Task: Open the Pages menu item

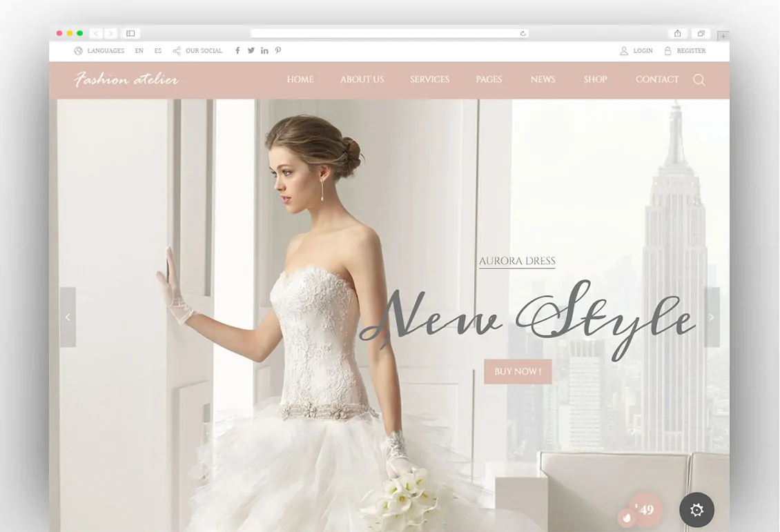Action: pyautogui.click(x=489, y=79)
